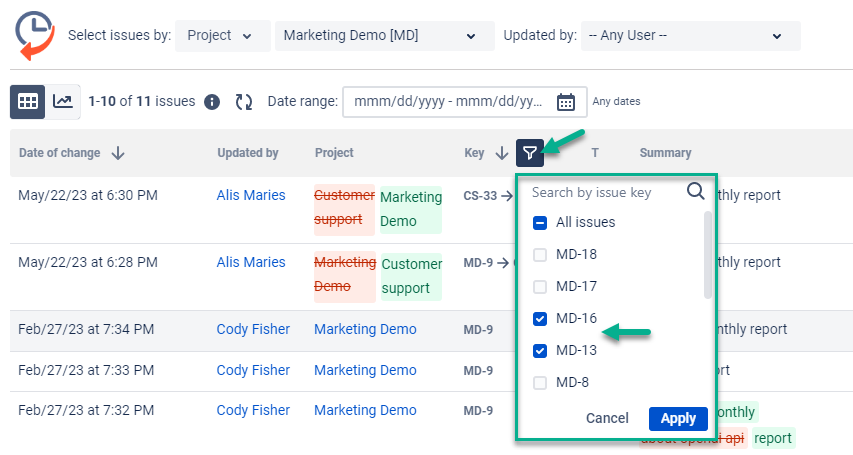Switch to chart graph view
The height and width of the screenshot is (455, 853).
coord(62,101)
